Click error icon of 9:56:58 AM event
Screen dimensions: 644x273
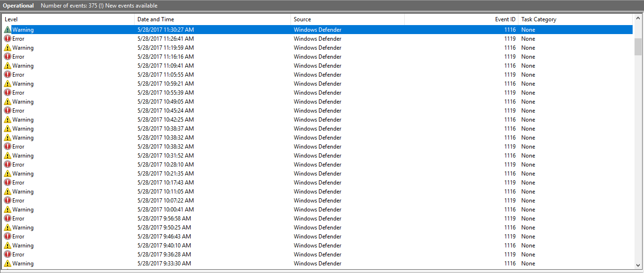pos(8,219)
